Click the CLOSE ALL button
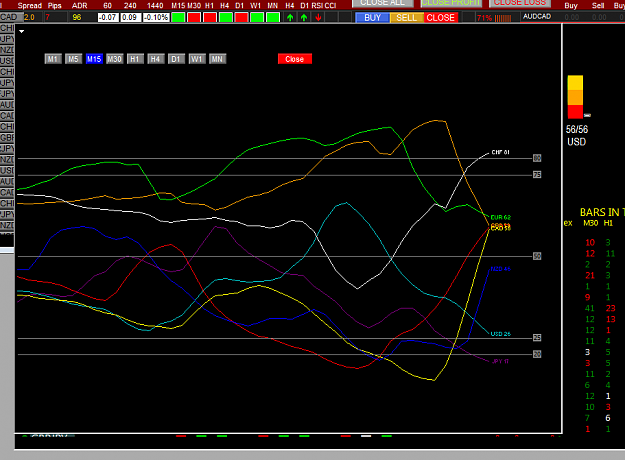The height and width of the screenshot is (460, 625). [x=382, y=3]
